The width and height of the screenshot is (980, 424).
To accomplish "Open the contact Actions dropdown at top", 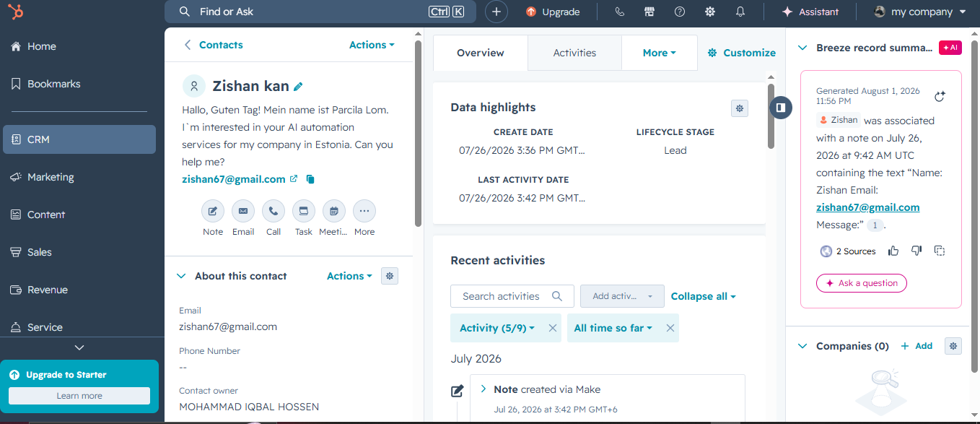I will (x=372, y=45).
